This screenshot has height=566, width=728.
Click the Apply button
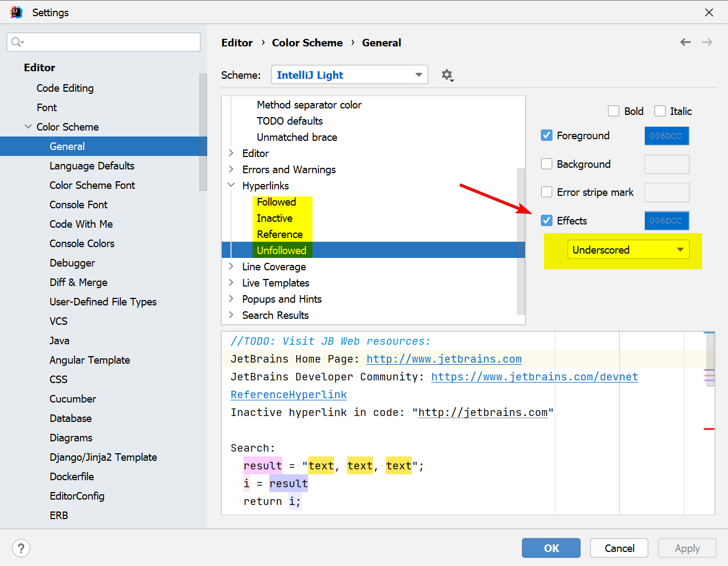coord(687,548)
